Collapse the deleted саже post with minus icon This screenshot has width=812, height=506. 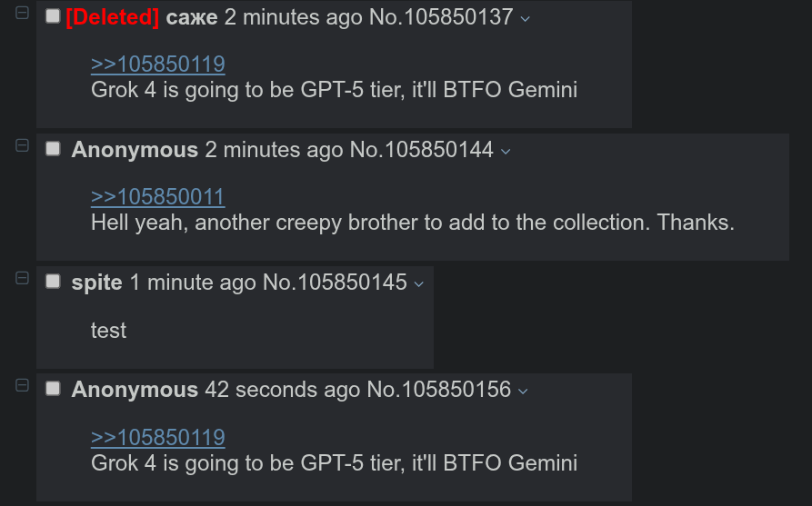pyautogui.click(x=23, y=14)
